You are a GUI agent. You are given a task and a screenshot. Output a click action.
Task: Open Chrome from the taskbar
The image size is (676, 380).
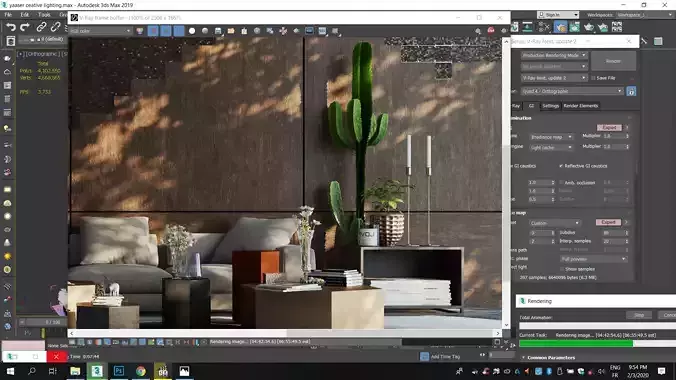pyautogui.click(x=141, y=371)
